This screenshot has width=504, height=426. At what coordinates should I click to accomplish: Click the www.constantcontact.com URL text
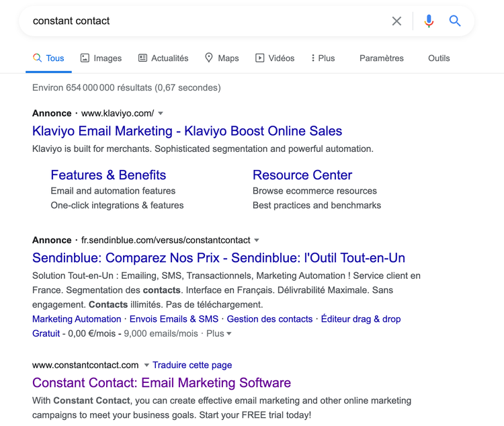pos(85,366)
